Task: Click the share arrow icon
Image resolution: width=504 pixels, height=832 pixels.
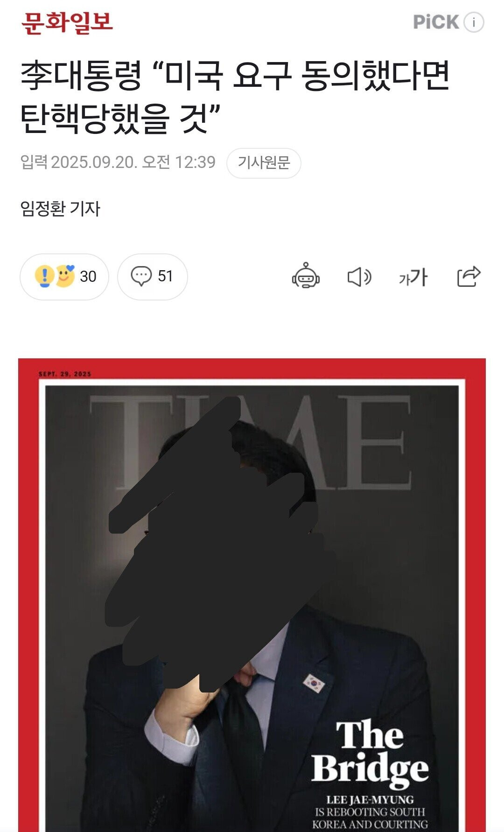Action: (469, 276)
